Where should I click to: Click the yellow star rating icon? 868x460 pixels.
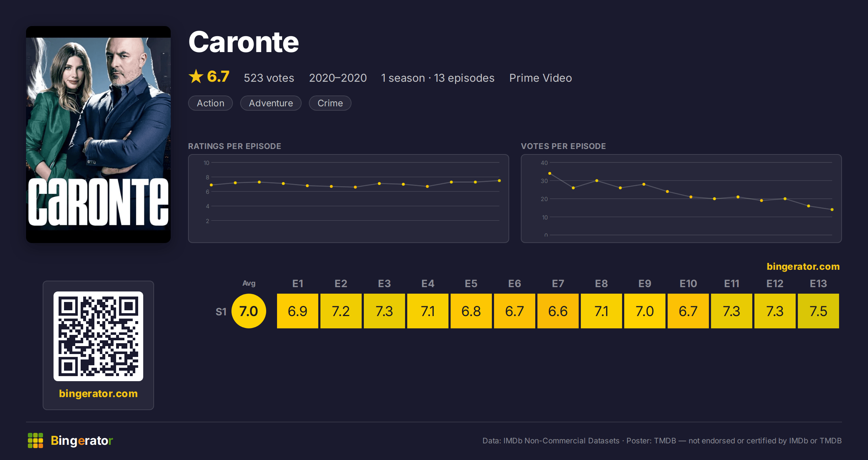(x=196, y=77)
